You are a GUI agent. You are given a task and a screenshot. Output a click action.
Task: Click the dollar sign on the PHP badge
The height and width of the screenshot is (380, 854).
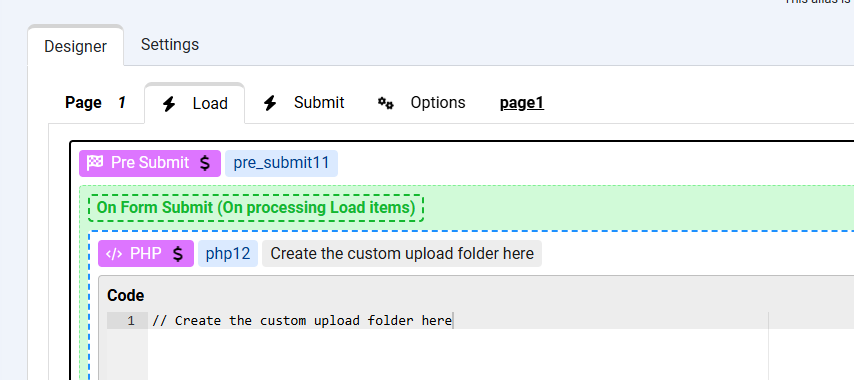click(178, 254)
